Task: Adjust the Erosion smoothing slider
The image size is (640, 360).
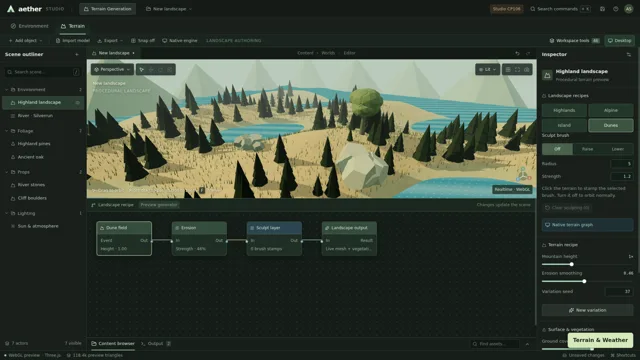Action: click(587, 281)
